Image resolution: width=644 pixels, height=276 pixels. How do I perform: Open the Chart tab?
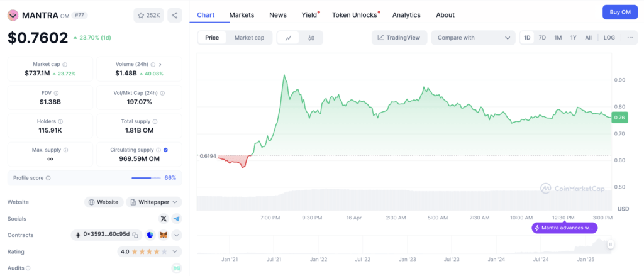206,15
